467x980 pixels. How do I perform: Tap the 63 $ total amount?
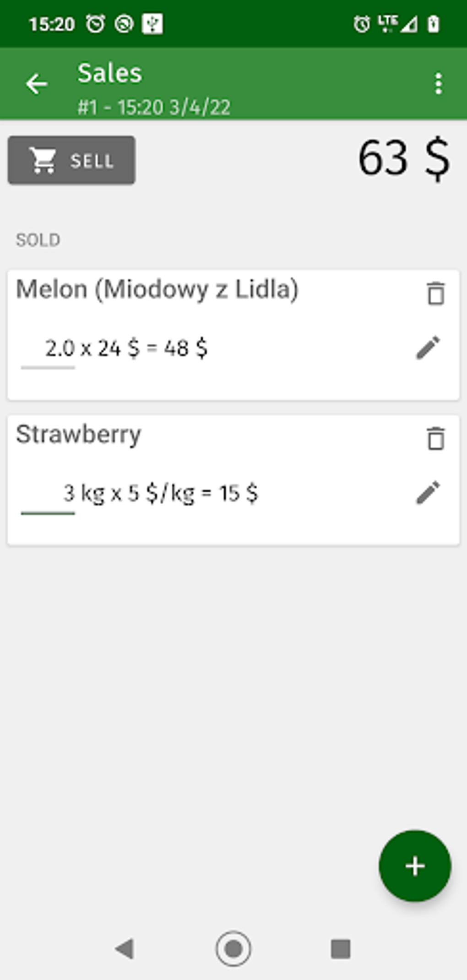click(x=403, y=159)
